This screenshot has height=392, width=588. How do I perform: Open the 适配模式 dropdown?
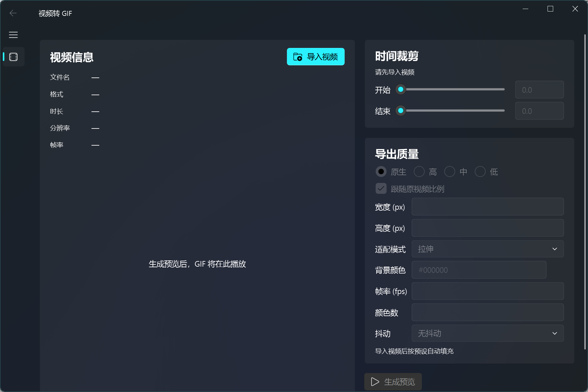(488, 249)
